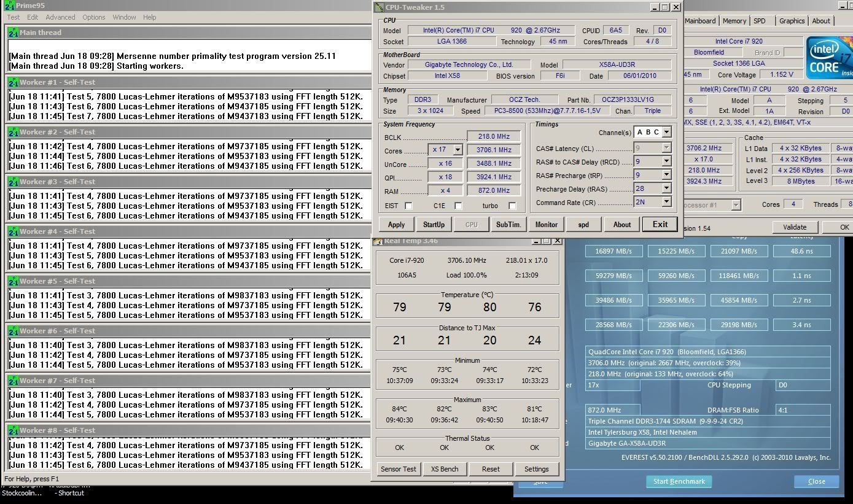Open the Cores multiplier x17 dropdown
This screenshot has height=504, width=853.
click(x=457, y=150)
